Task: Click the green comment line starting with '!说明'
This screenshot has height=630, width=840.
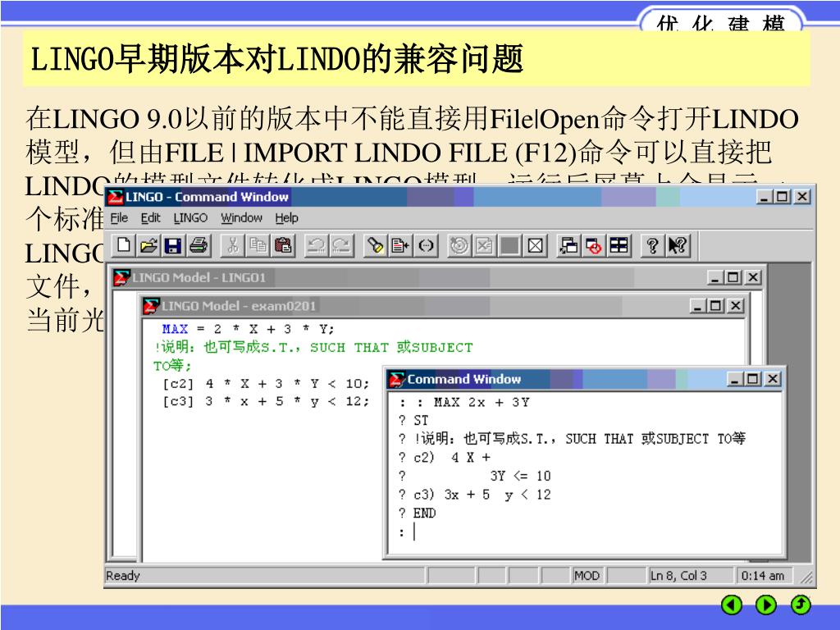Action: coord(314,347)
